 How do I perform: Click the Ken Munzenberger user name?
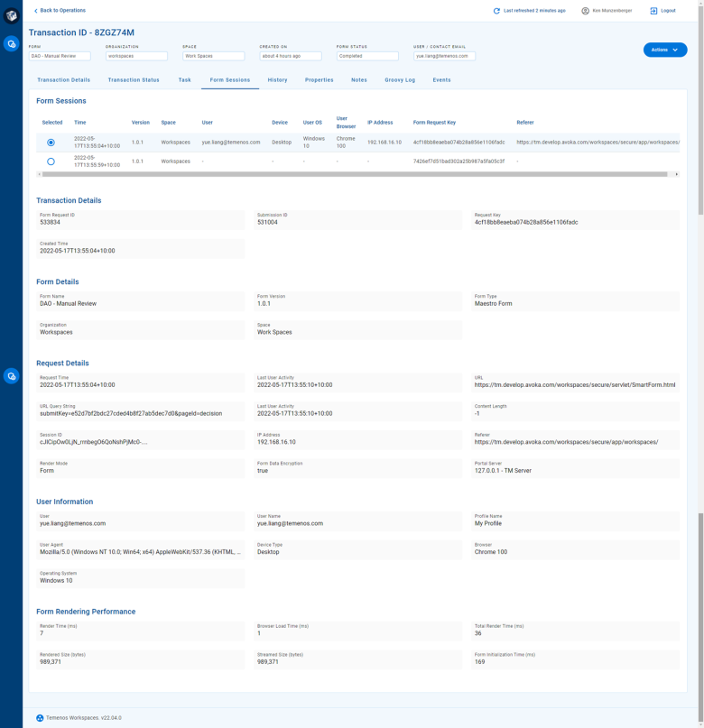[612, 11]
